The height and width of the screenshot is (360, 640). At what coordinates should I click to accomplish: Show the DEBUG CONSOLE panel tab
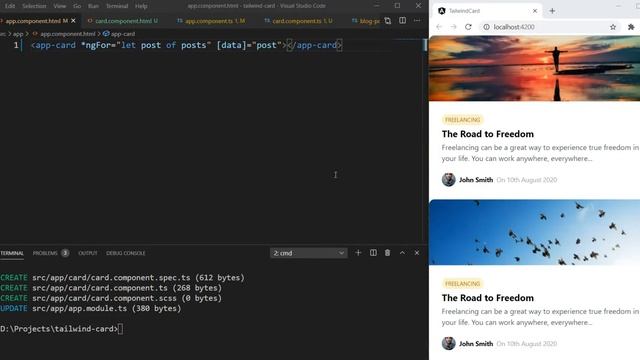pyautogui.click(x=126, y=253)
